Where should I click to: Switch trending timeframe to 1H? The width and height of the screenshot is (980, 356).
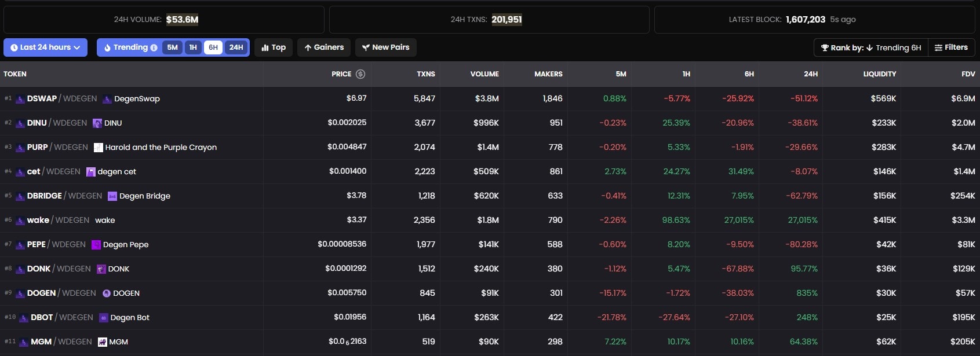click(x=193, y=47)
